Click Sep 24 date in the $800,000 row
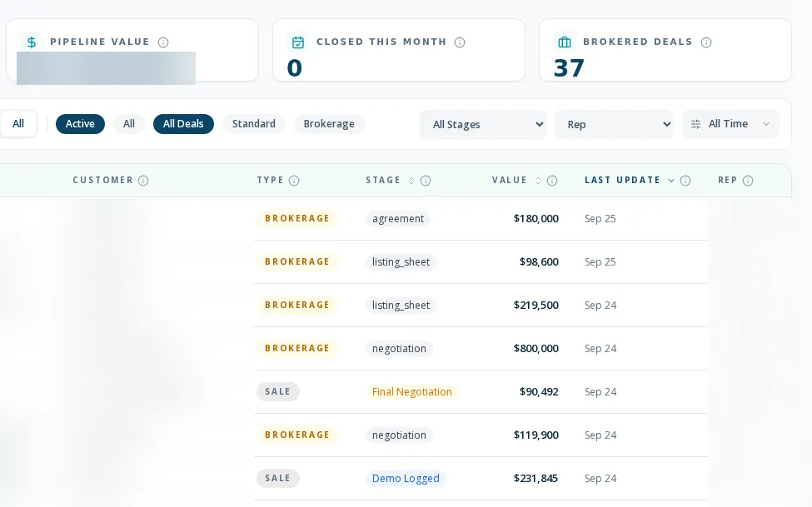This screenshot has height=507, width=812. point(600,349)
